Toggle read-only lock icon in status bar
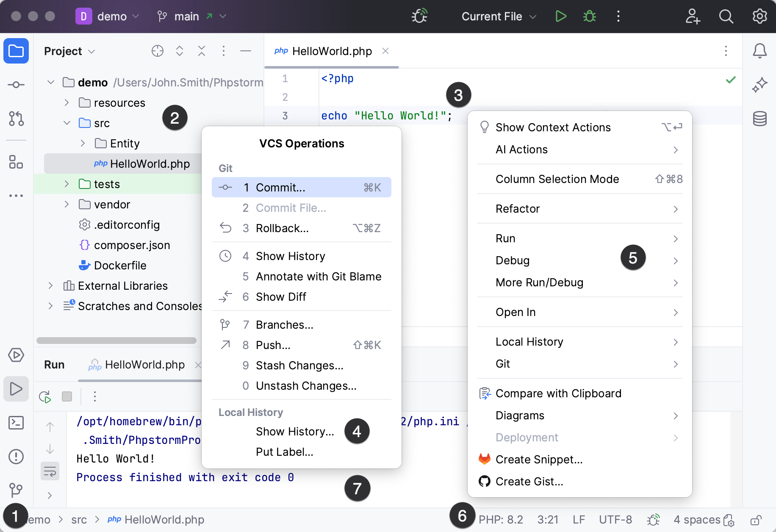 (756, 520)
